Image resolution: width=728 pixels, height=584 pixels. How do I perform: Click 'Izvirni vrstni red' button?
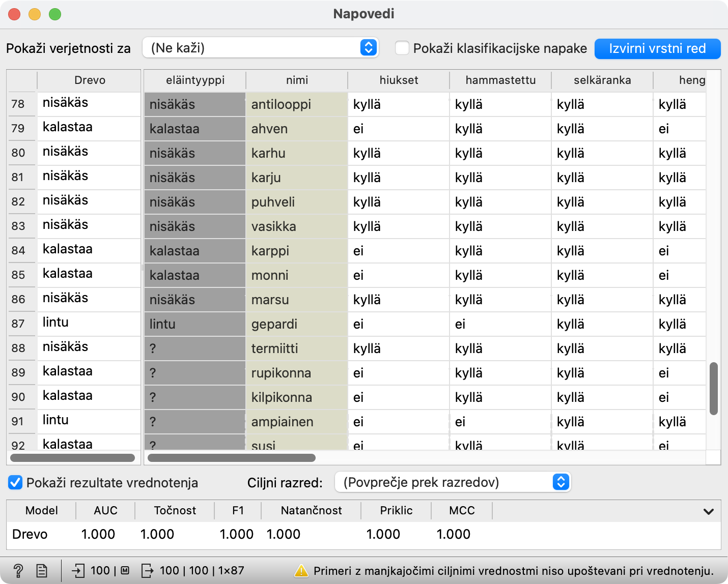[657, 49]
